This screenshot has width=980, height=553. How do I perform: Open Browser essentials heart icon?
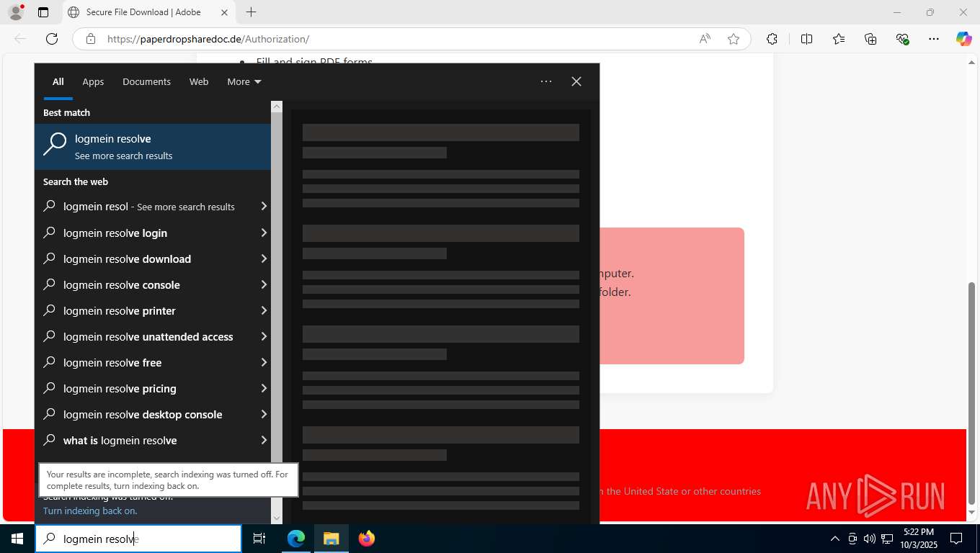pos(902,39)
